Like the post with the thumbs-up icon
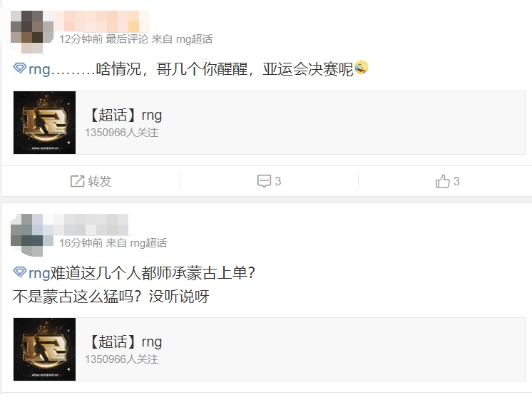 point(442,181)
